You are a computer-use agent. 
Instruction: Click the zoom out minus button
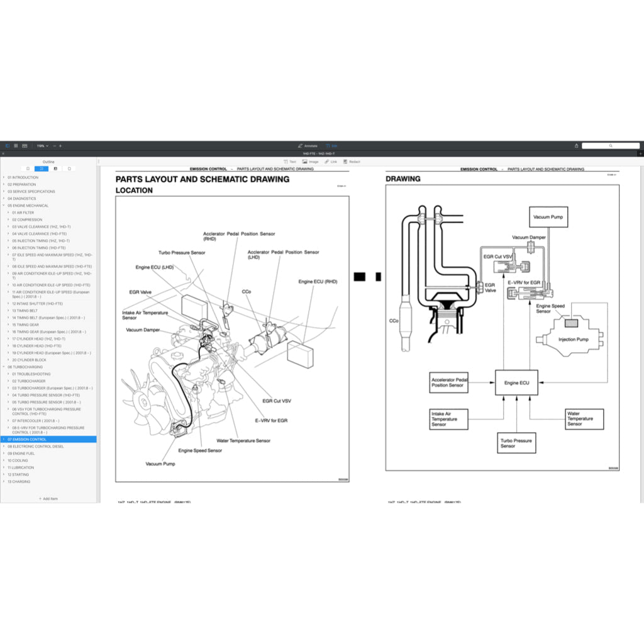53,145
